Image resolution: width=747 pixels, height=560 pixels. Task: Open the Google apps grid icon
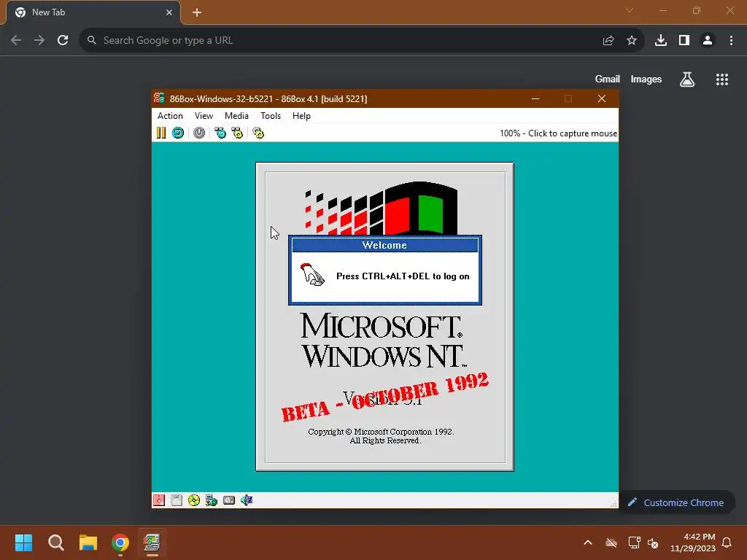[722, 79]
